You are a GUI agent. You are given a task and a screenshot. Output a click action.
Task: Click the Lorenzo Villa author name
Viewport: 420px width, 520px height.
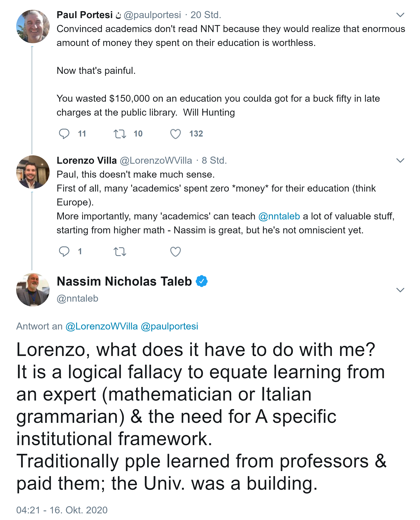tap(87, 160)
